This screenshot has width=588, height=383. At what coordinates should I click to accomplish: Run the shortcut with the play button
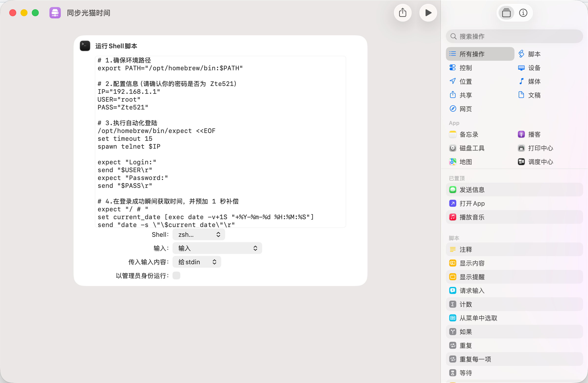coord(428,13)
